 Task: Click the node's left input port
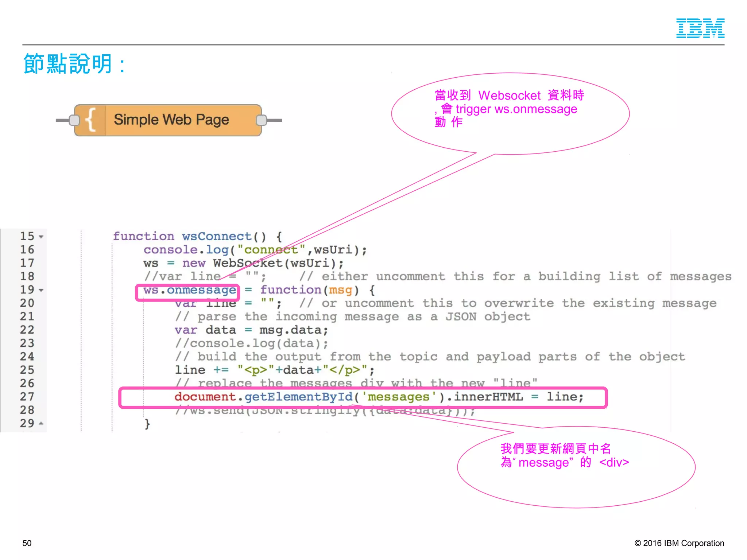click(x=74, y=120)
